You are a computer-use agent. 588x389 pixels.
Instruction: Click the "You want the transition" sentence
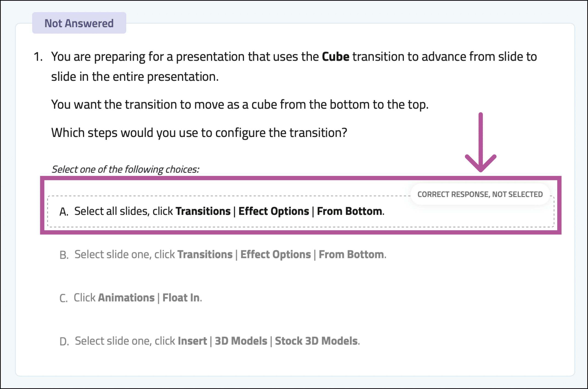click(240, 104)
